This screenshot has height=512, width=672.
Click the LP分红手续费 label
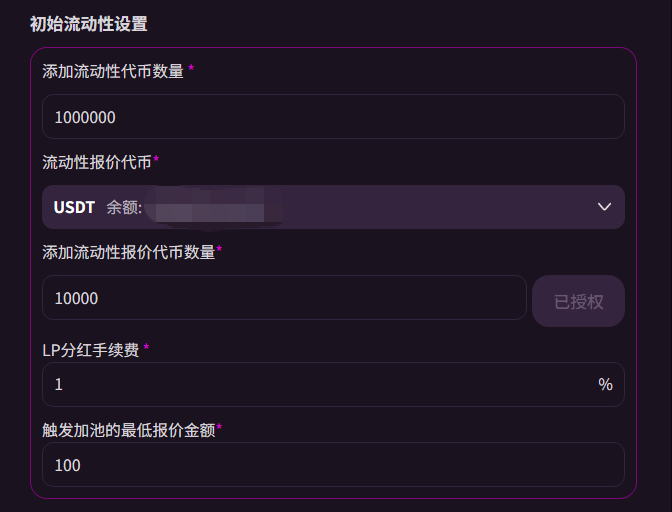(90, 349)
